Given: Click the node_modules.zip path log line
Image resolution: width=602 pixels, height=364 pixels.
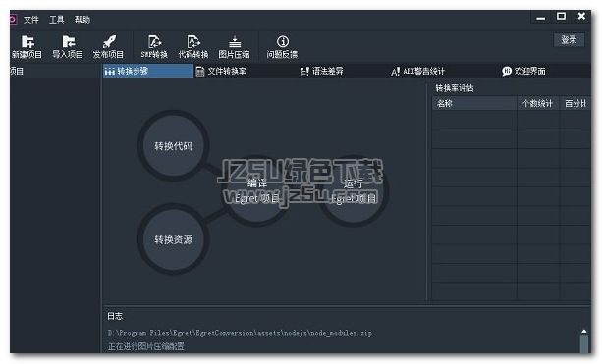Looking at the screenshot, I should point(240,333).
